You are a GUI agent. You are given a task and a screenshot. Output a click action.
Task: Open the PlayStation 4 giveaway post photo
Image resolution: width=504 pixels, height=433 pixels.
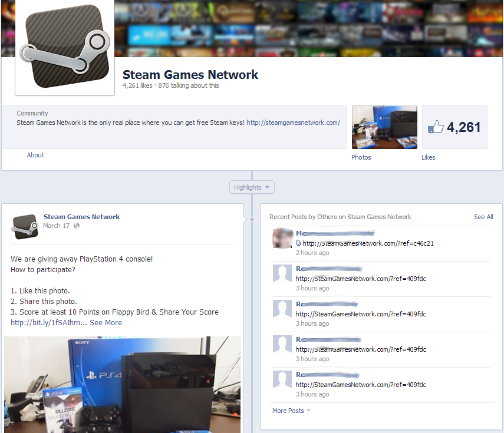point(122,385)
